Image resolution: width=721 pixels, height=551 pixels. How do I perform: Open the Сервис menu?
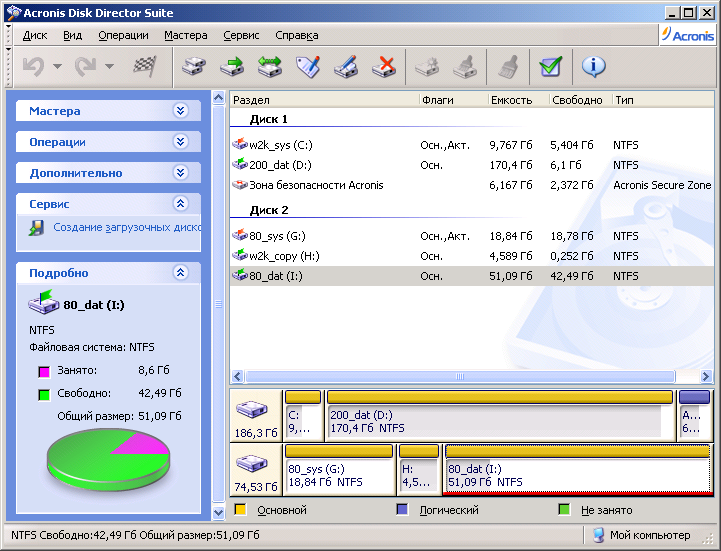coord(241,35)
